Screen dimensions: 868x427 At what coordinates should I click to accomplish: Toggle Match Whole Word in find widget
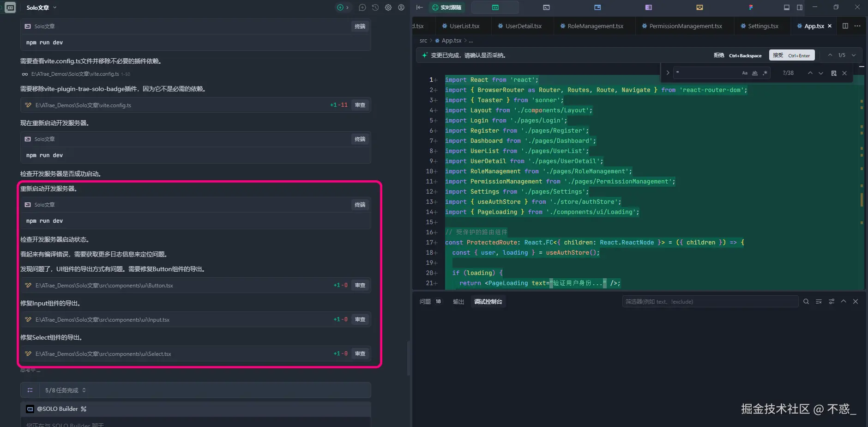pyautogui.click(x=755, y=73)
